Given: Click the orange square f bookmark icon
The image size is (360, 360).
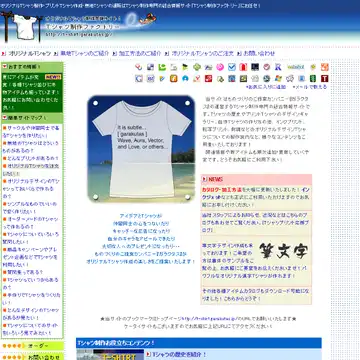Looking at the screenshot, I should (173, 78).
